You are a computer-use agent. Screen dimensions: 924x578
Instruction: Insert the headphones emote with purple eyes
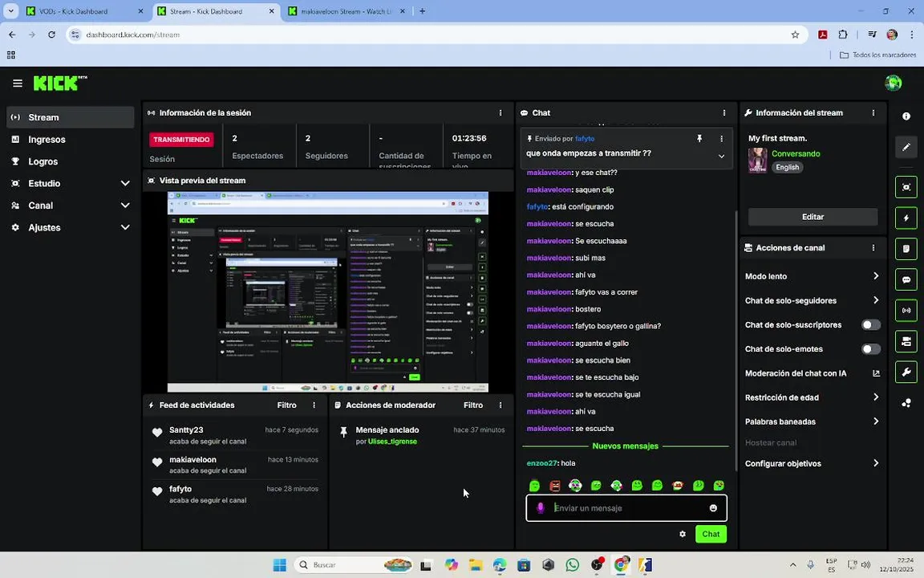point(575,486)
